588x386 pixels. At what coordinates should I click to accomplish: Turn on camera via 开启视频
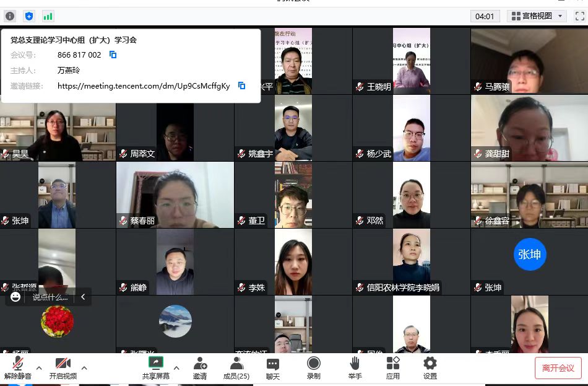pos(63,367)
